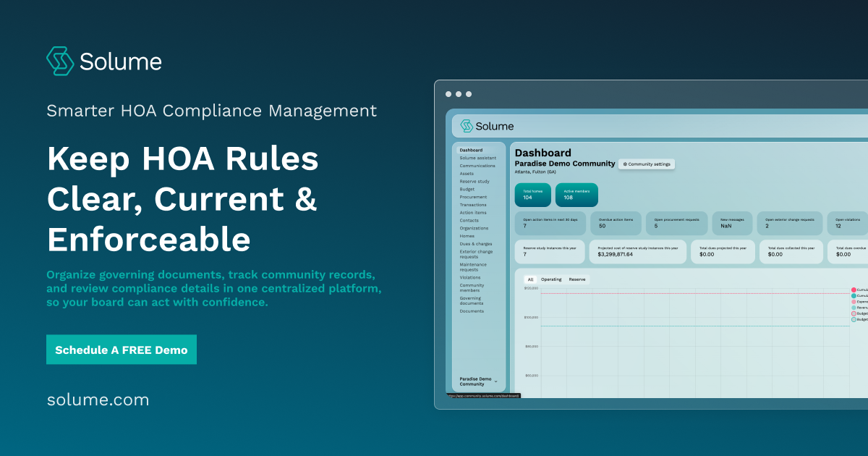The image size is (868, 456).
Task: Click the Total dues overdue card
Action: pos(848,251)
